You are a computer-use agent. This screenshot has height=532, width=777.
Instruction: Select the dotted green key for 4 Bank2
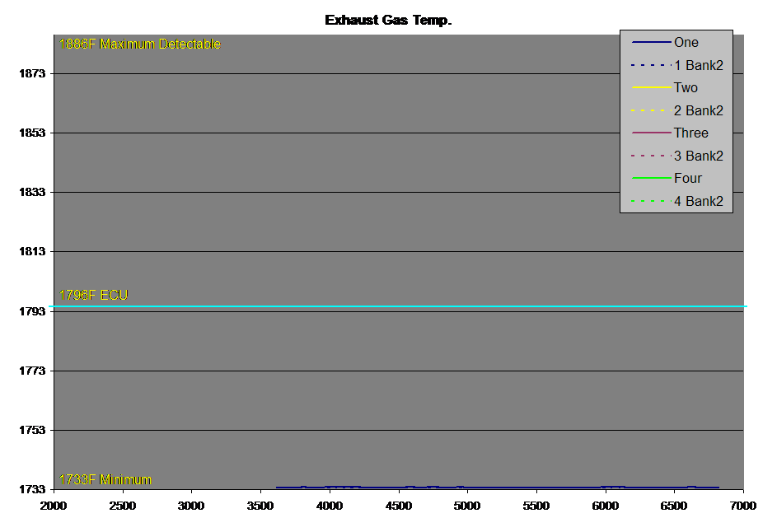[x=651, y=201]
